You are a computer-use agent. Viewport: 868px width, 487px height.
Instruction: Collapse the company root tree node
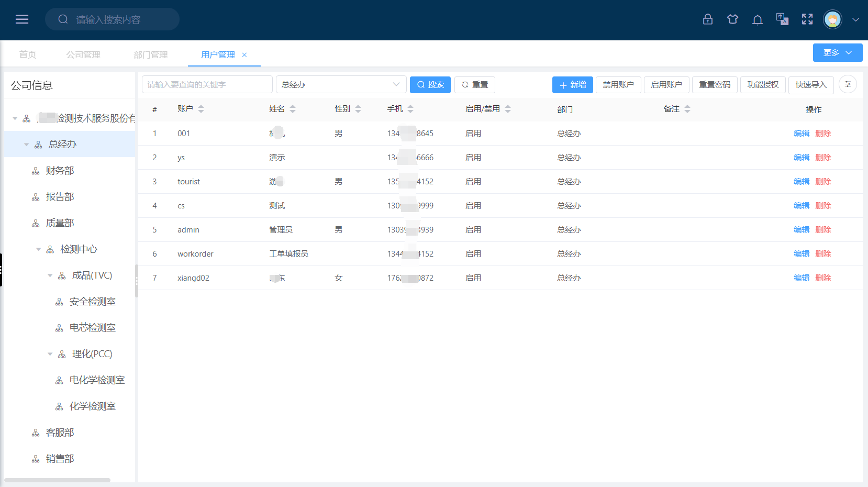[15, 118]
